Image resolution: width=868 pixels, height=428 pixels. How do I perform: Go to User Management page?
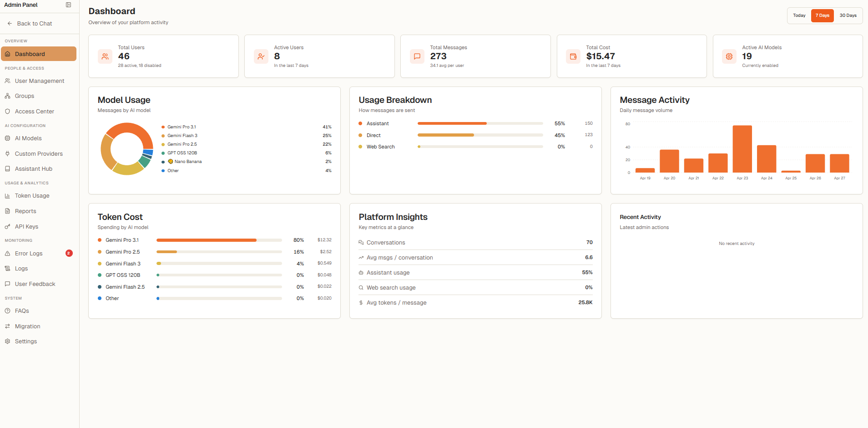click(39, 81)
